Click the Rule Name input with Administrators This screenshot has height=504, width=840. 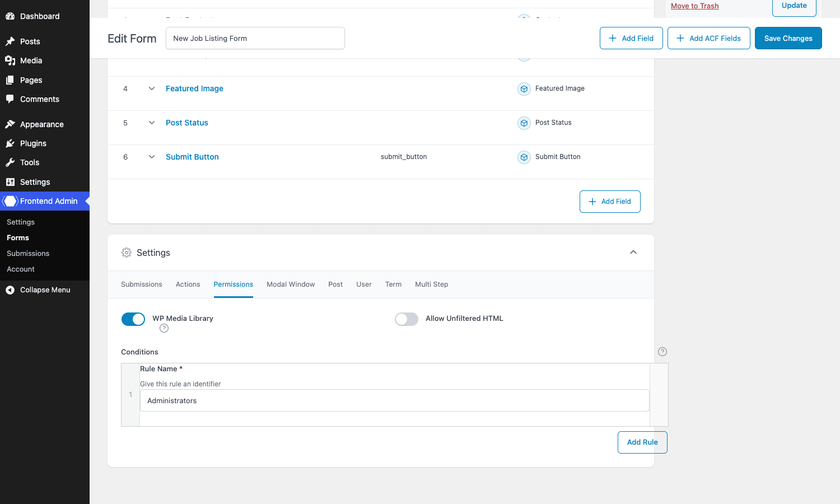pyautogui.click(x=395, y=400)
